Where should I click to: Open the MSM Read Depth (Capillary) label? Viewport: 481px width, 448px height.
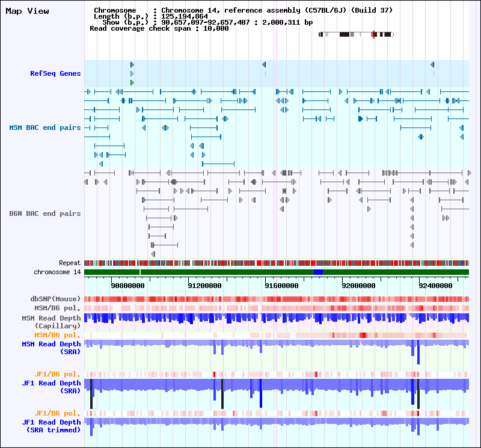click(51, 322)
